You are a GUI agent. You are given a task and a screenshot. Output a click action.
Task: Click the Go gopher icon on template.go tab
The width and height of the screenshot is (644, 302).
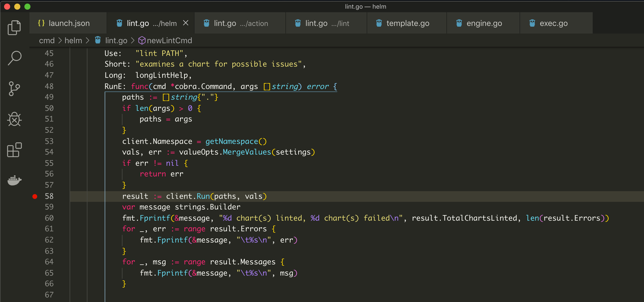tap(379, 23)
